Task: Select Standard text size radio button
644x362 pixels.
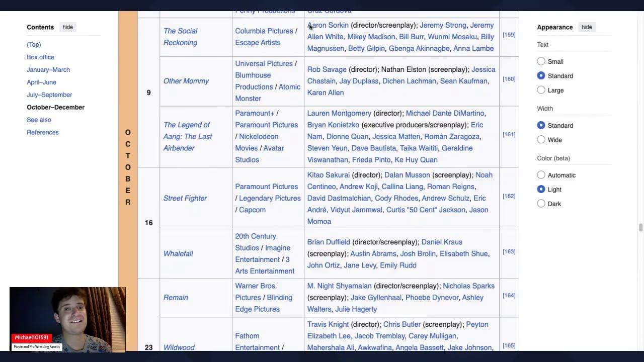Action: point(541,75)
